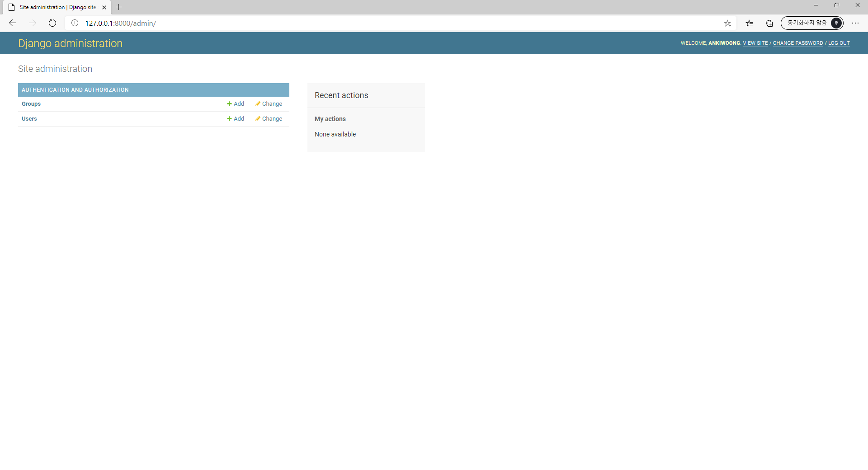The image size is (868, 470).
Task: Add a new user
Action: [x=236, y=119]
